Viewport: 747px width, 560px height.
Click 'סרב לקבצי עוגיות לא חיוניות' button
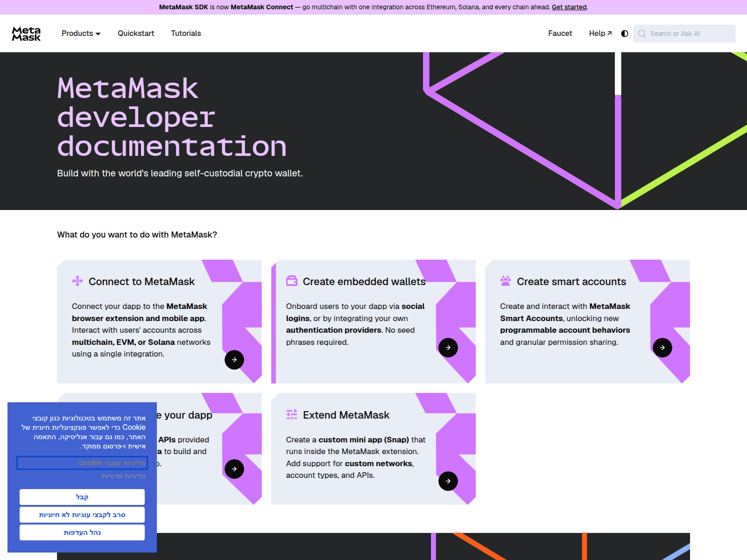82,515
